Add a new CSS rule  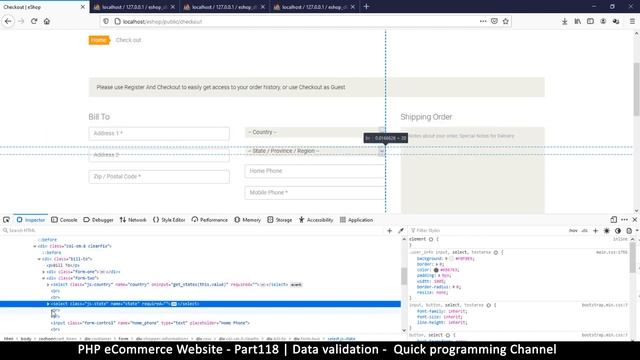596,231
